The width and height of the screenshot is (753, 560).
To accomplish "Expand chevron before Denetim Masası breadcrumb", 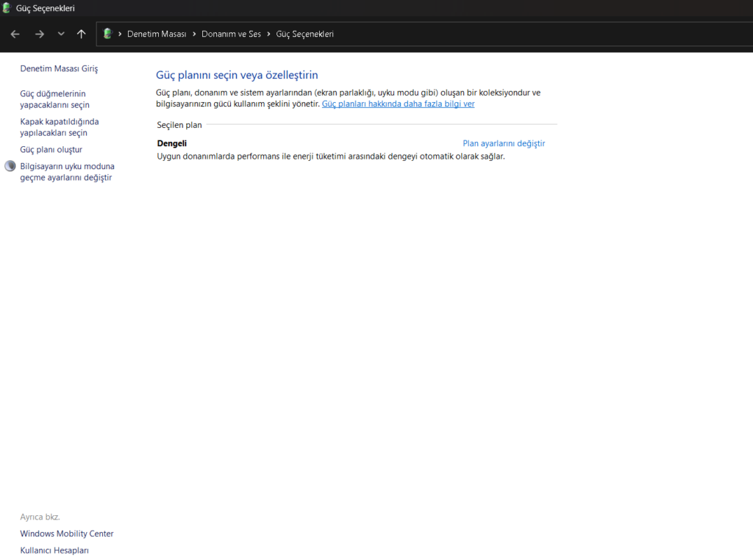I will (120, 34).
